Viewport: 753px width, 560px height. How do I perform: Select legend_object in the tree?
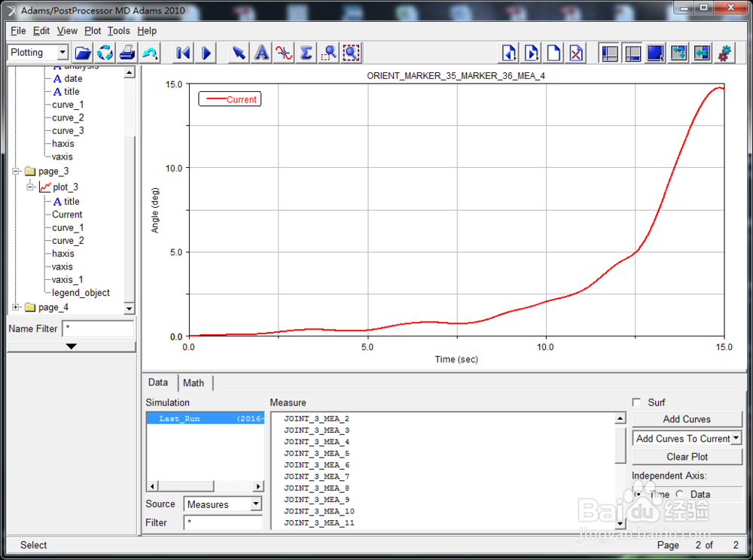81,293
